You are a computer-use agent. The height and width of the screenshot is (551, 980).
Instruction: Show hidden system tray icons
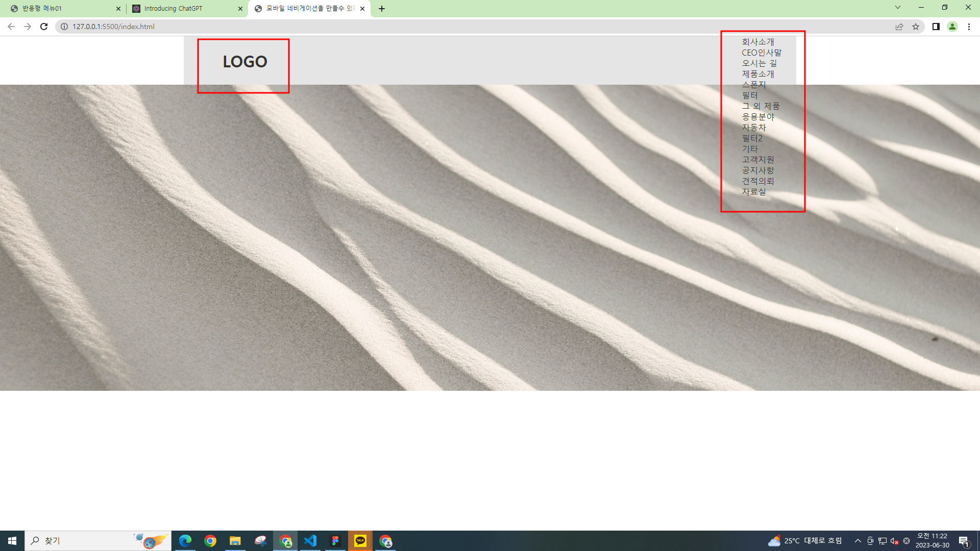pos(858,541)
